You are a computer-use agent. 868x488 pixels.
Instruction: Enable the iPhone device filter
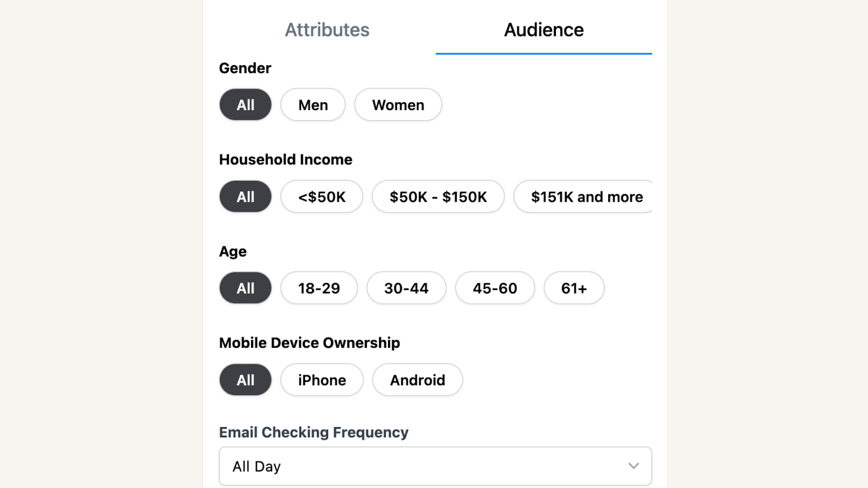(x=321, y=380)
